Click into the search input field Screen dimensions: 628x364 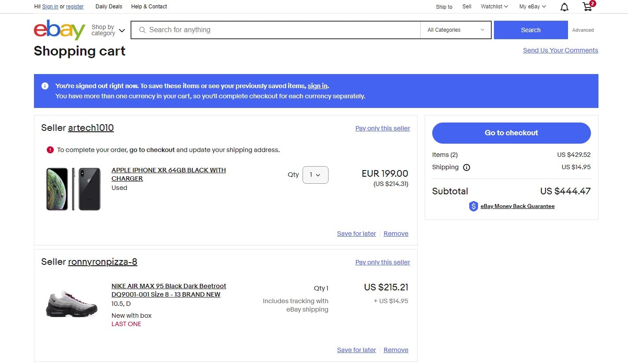click(273, 30)
